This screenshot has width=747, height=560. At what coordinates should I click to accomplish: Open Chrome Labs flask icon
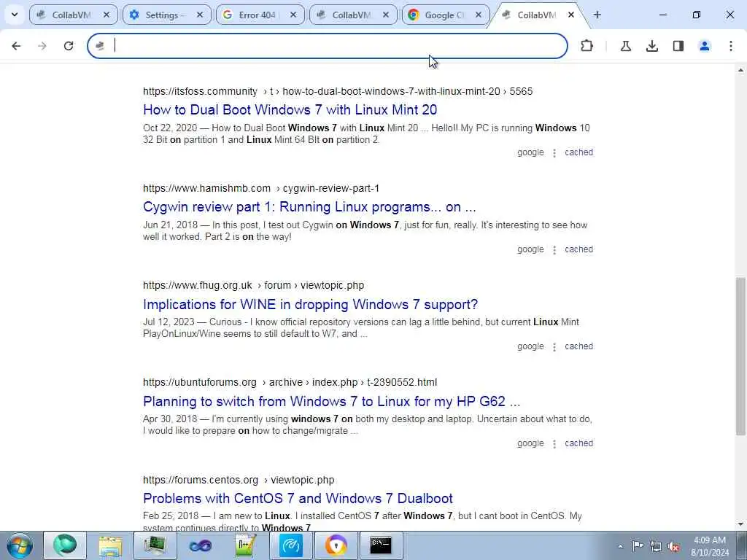click(x=625, y=46)
